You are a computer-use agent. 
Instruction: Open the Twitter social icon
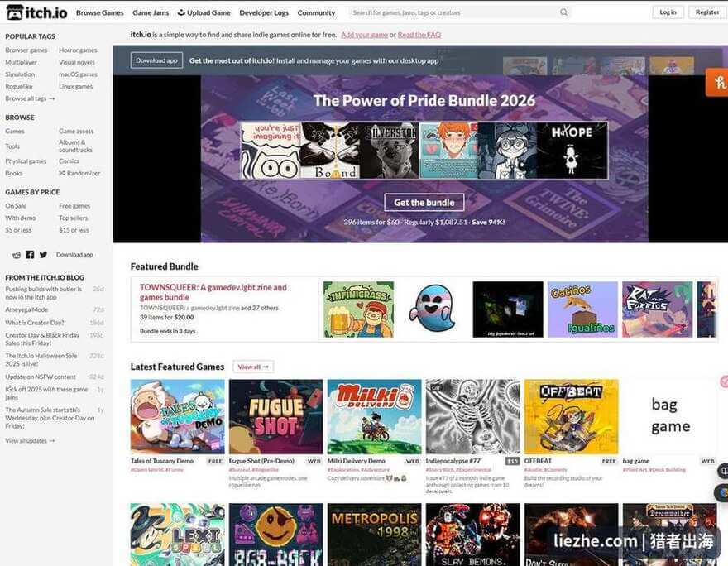pos(43,254)
